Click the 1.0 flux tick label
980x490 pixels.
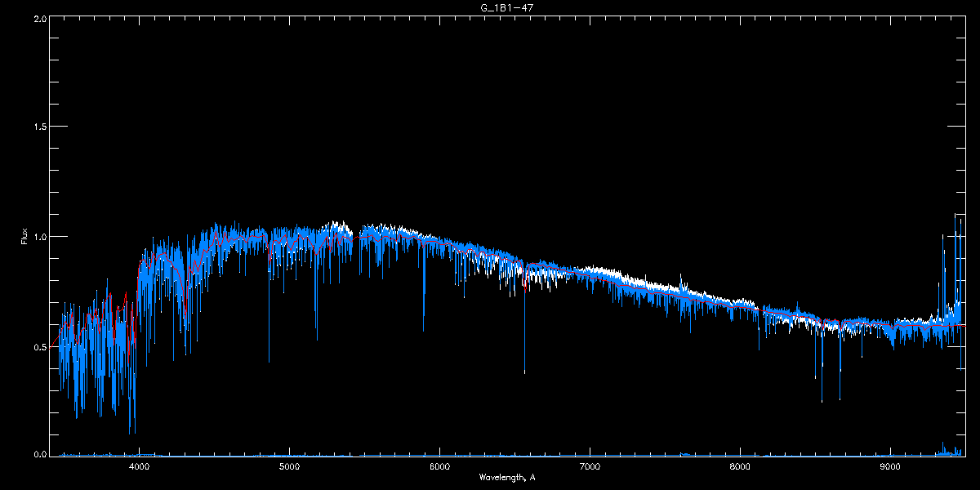pyautogui.click(x=40, y=237)
